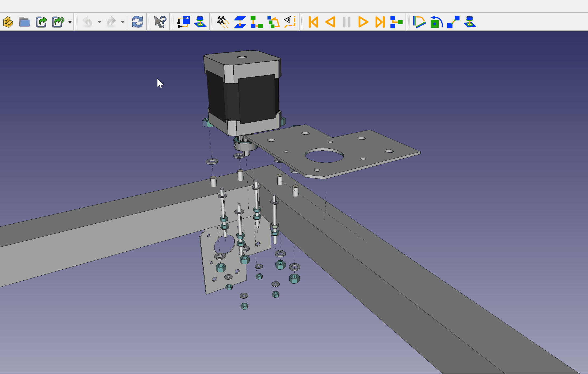Step animation backward one frame
588x374 pixels.
tap(330, 22)
